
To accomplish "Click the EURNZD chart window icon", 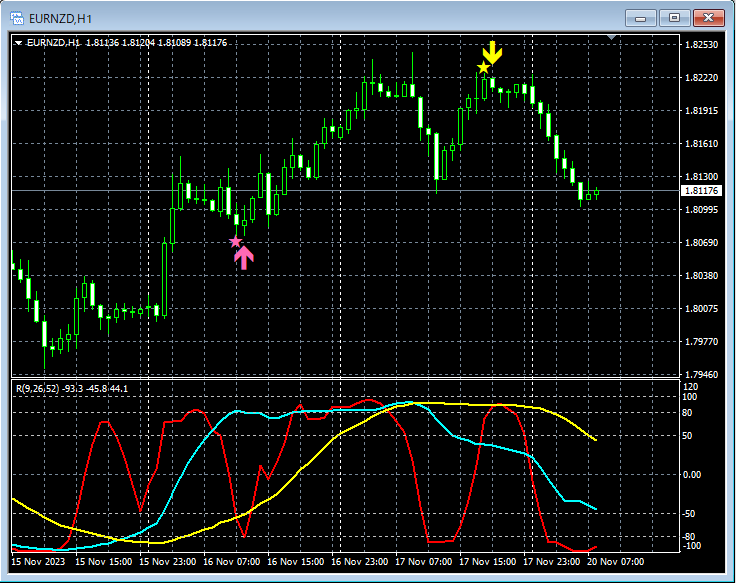I will [17, 18].
